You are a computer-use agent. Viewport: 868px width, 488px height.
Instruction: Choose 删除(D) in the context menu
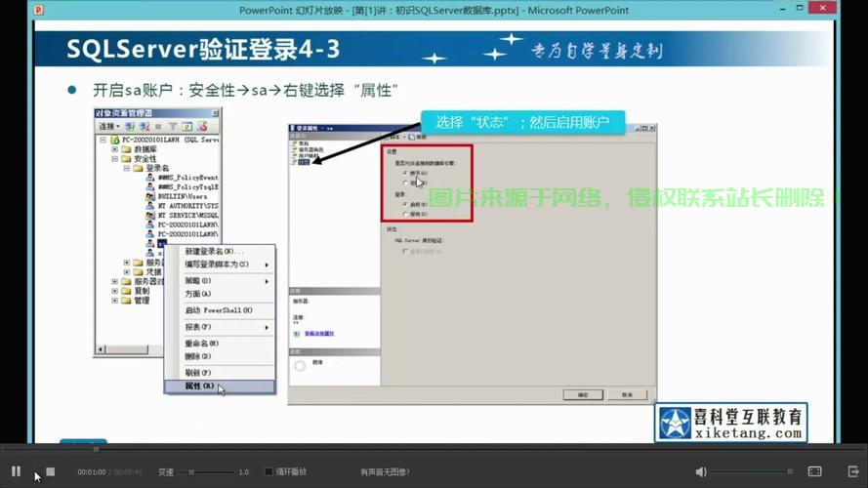click(x=220, y=356)
